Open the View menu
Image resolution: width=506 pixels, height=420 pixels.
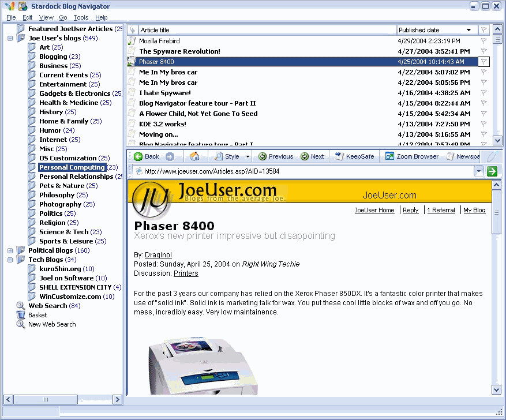click(46, 17)
